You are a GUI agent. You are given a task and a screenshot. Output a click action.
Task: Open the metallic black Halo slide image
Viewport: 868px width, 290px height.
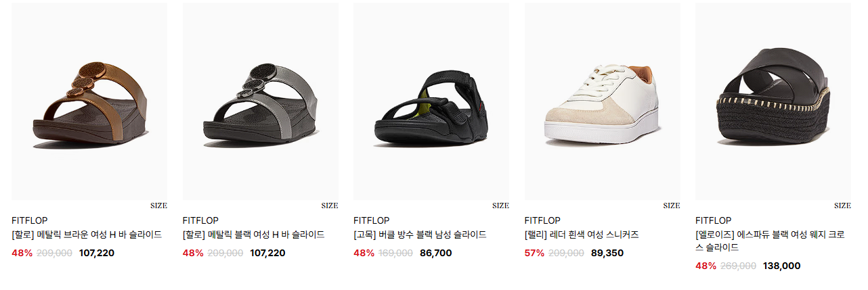[x=261, y=101]
